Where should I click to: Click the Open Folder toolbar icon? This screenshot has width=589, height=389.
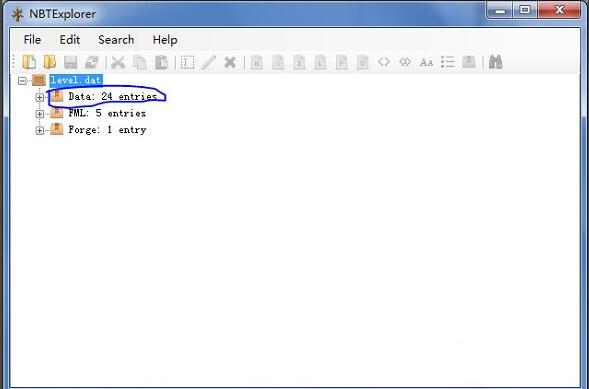tap(50, 62)
